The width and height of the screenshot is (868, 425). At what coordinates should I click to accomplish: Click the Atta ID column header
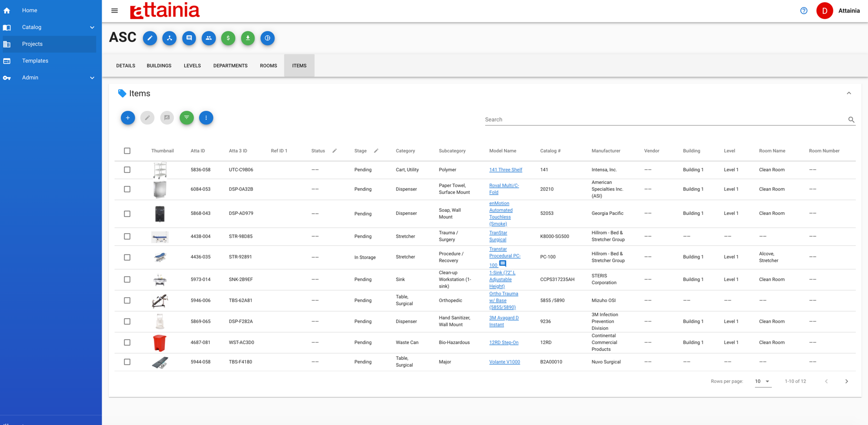pos(198,151)
